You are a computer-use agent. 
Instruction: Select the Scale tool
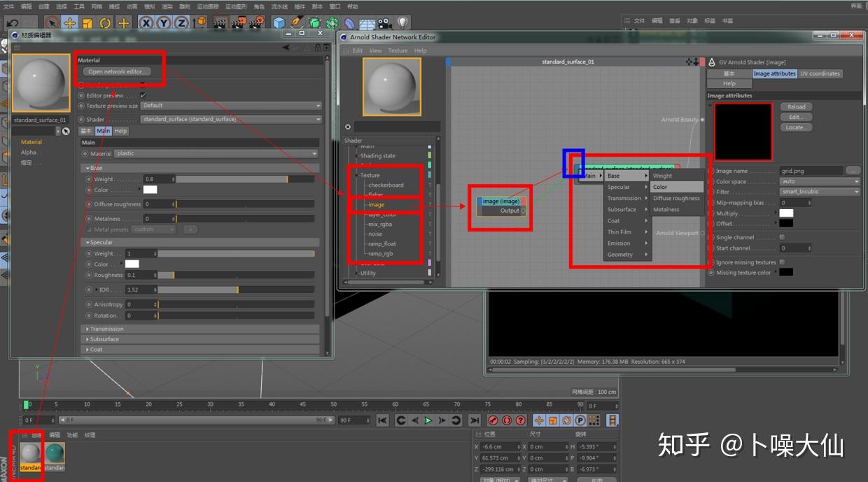[86, 23]
